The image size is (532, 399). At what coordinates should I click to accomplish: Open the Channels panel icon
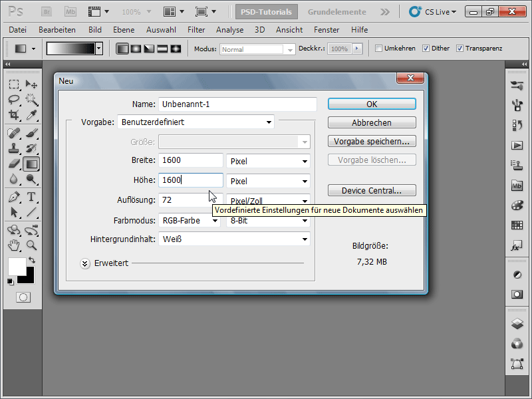(517, 344)
